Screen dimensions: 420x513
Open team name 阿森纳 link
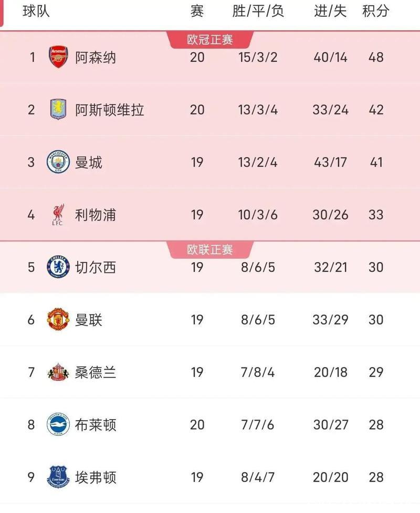pyautogui.click(x=96, y=57)
